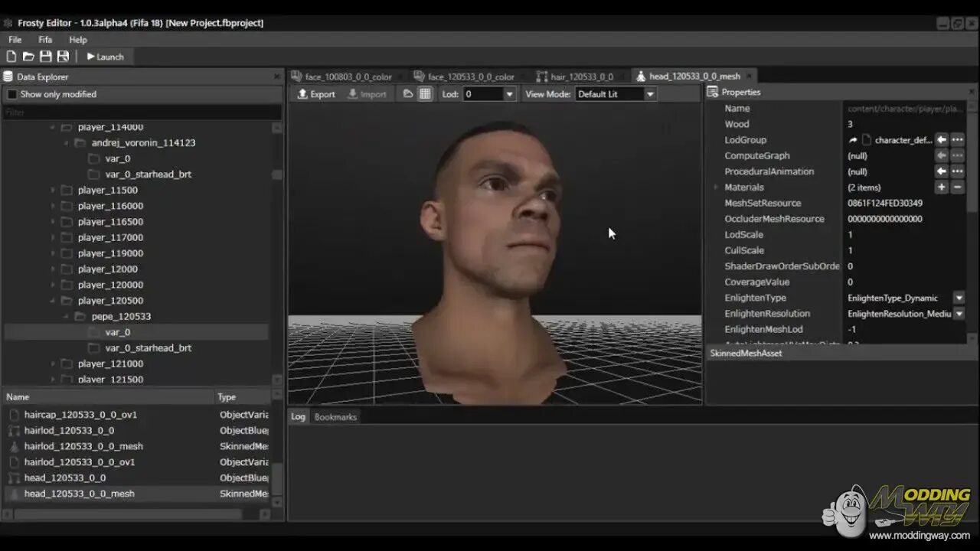This screenshot has width=980, height=551.
Task: Select var_0 under andrej_voronin_114123
Action: [x=117, y=158]
